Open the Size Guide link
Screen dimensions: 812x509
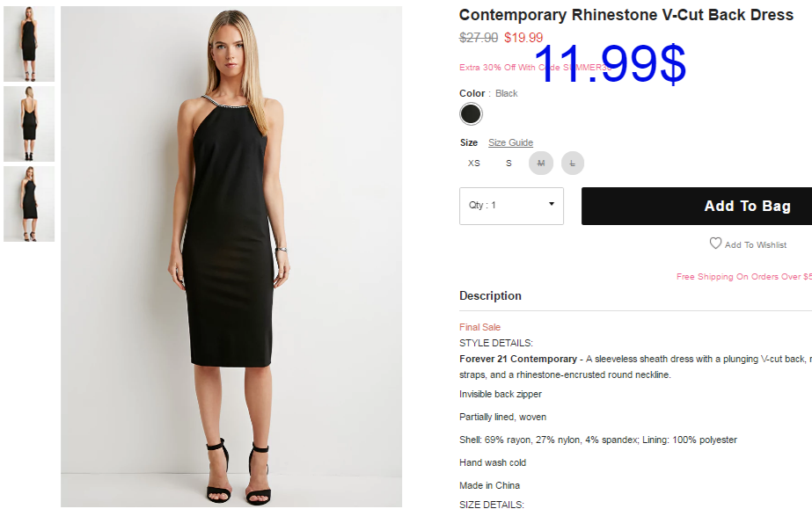point(510,142)
